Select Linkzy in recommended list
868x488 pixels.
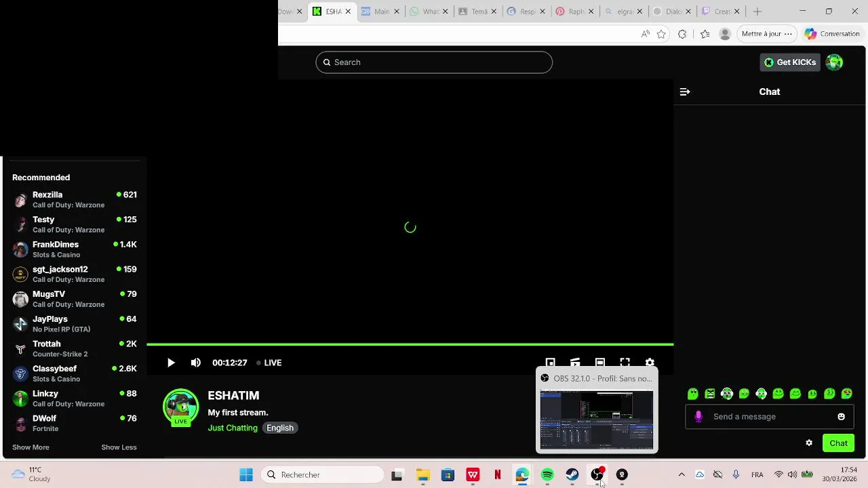(75, 399)
